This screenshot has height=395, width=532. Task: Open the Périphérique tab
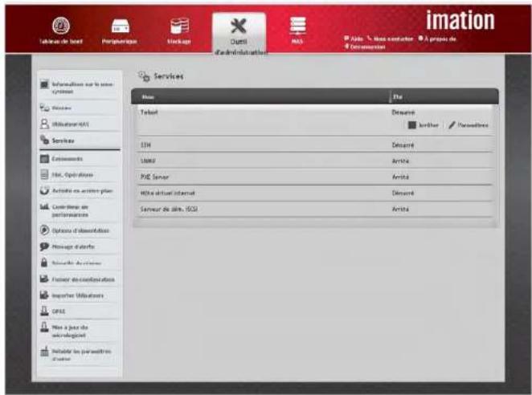coord(120,31)
